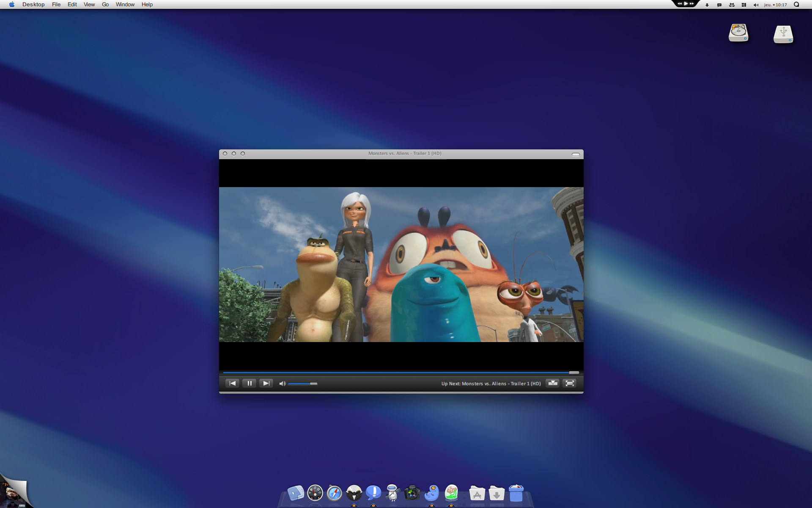Open the Help menu
Screen dimensions: 812x508
click(147, 4)
